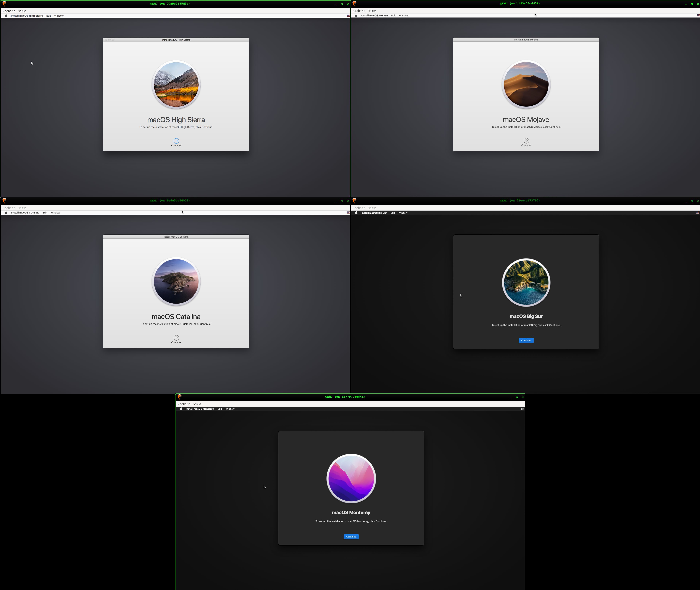Open Install macOS Big Sur menu
Viewport: 700px width, 590px height.
(x=374, y=213)
